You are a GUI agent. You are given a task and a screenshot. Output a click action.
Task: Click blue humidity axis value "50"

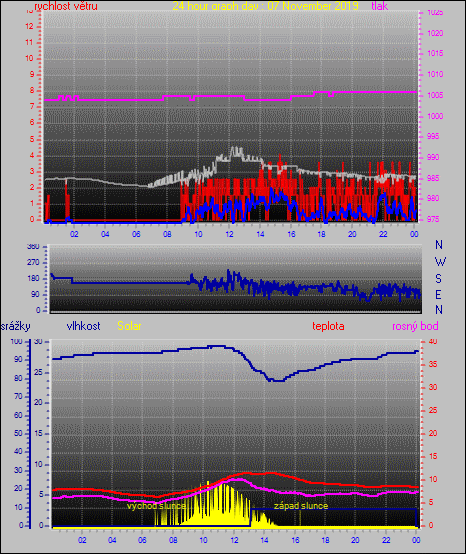[x=18, y=434]
